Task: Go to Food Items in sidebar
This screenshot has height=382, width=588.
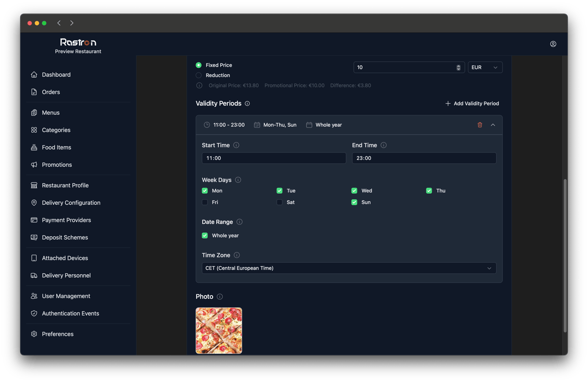Action: 56,147
